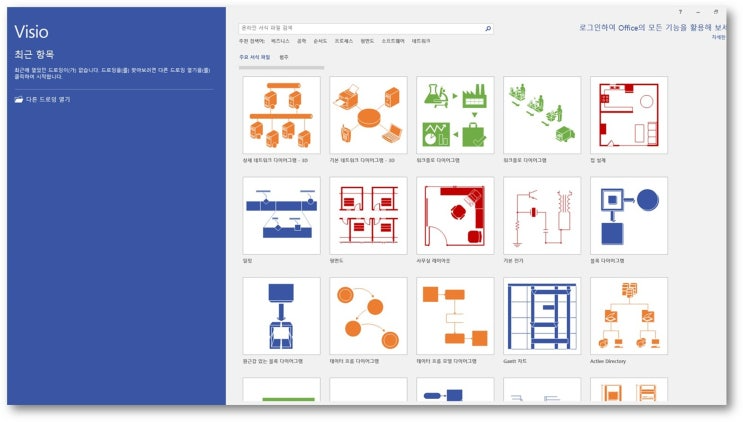The height and width of the screenshot is (422, 743).
Task: Open the basic electrical (기본 전기) circuit template
Action: [x=542, y=215]
